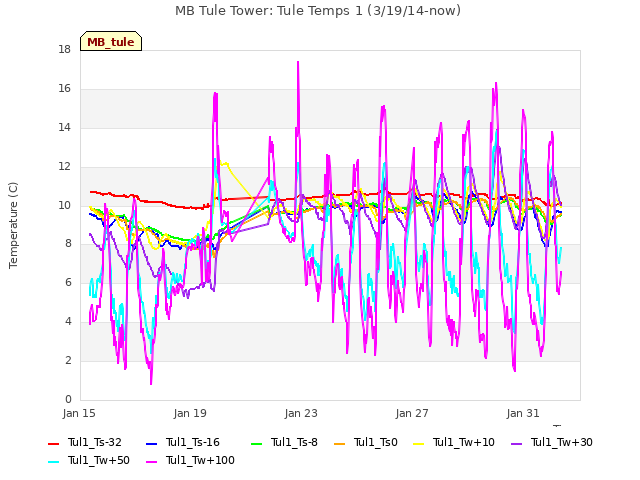
Task: Toggle the Tul1_Tw+100 legend entry
Action: pos(190,460)
